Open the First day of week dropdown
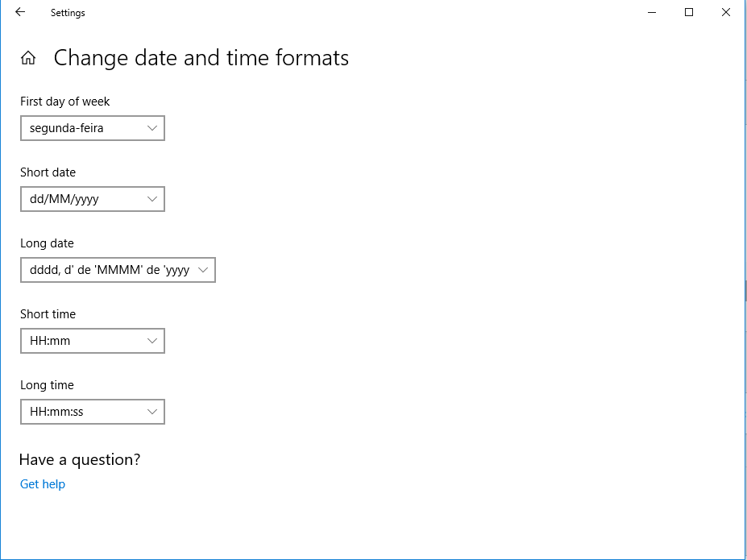 pyautogui.click(x=93, y=128)
